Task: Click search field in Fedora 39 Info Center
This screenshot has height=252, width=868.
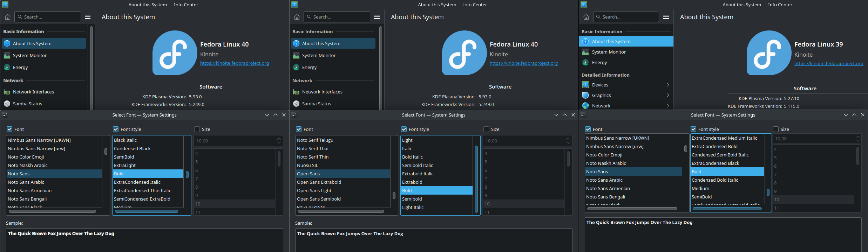Action: [x=626, y=17]
